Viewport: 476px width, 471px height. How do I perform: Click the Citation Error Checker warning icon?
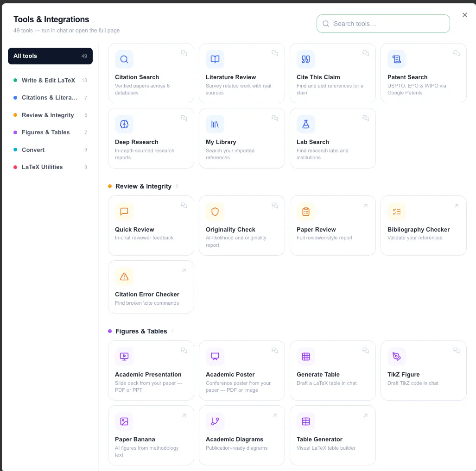124,276
